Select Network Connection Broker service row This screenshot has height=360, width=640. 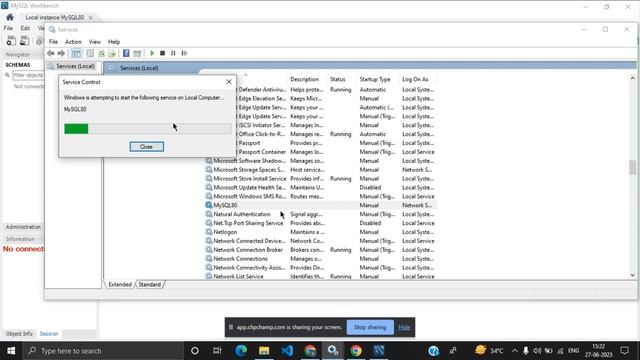[320, 250]
